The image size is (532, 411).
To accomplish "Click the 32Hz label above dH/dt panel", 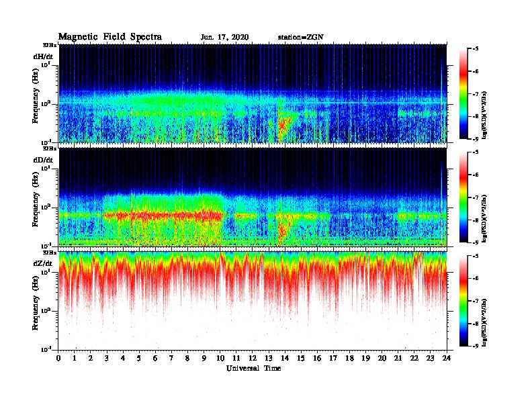I will 50,45.
